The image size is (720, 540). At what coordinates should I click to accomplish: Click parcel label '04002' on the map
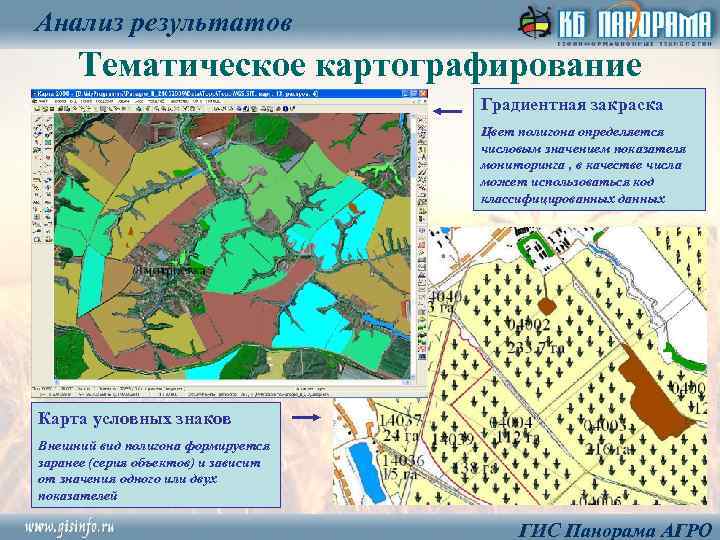[x=529, y=325]
